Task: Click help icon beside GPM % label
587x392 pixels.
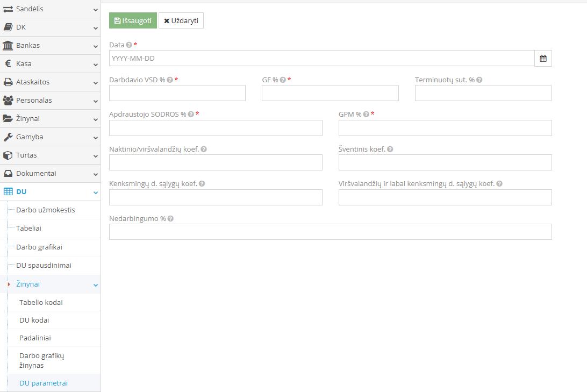Action: pos(366,114)
